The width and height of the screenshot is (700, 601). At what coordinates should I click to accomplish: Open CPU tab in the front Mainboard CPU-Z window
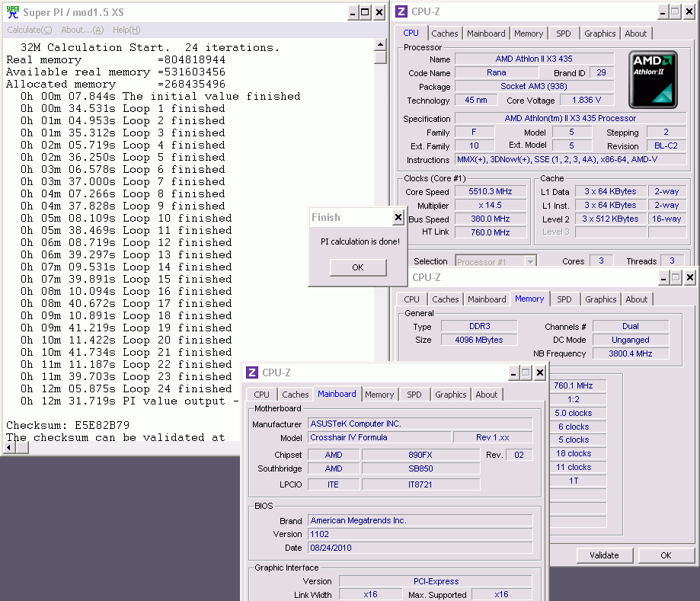[x=261, y=395]
